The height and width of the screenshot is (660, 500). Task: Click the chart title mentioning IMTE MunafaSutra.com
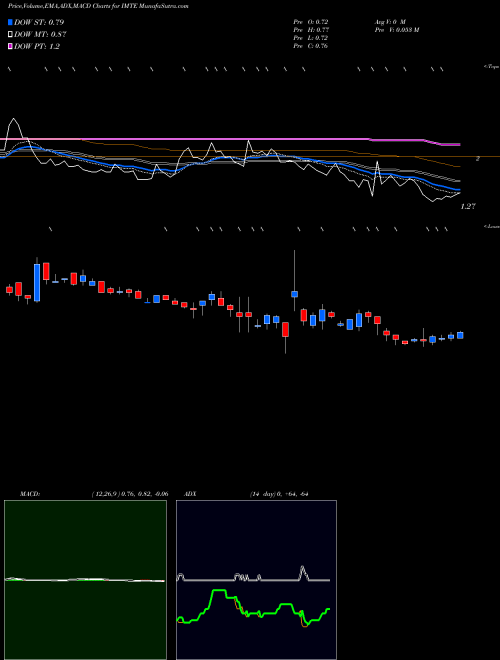98,6
